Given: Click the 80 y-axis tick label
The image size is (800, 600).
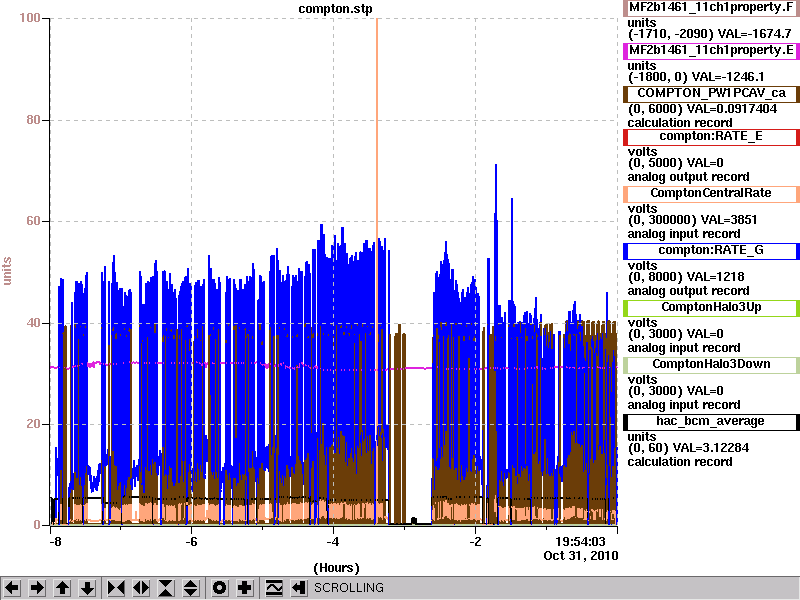Looking at the screenshot, I should click(x=33, y=120).
